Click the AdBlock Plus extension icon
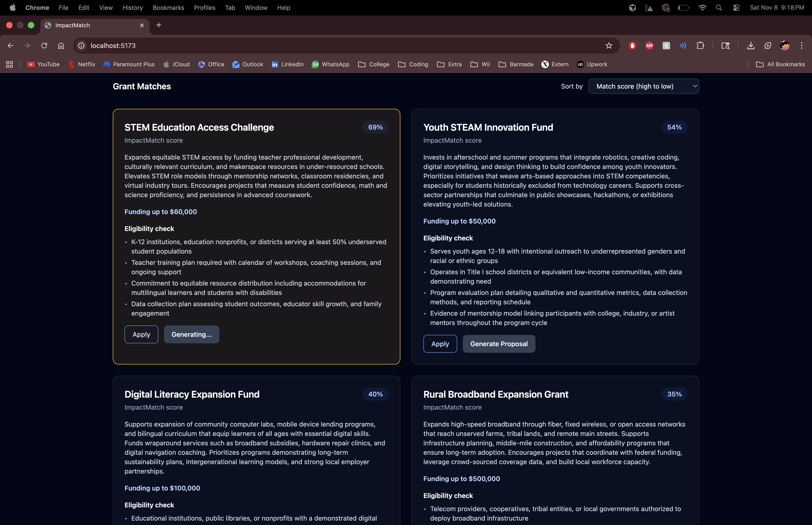The width and height of the screenshot is (812, 525). [649, 46]
